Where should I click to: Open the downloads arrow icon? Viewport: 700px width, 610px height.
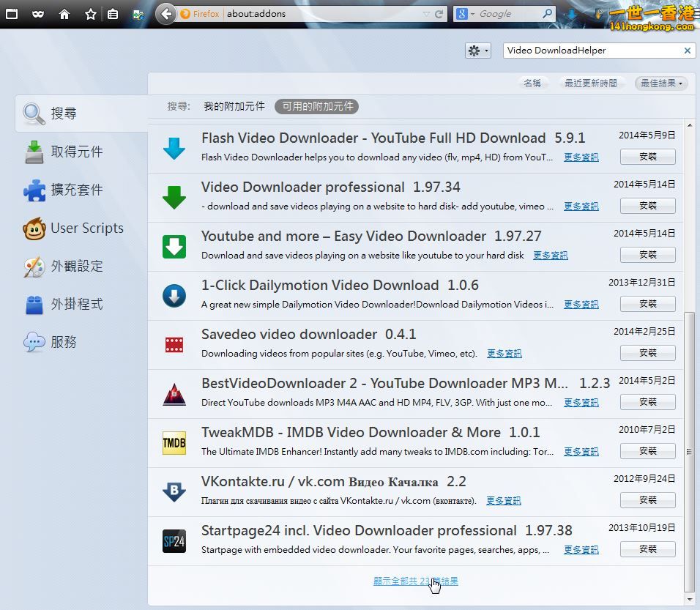click(x=571, y=14)
